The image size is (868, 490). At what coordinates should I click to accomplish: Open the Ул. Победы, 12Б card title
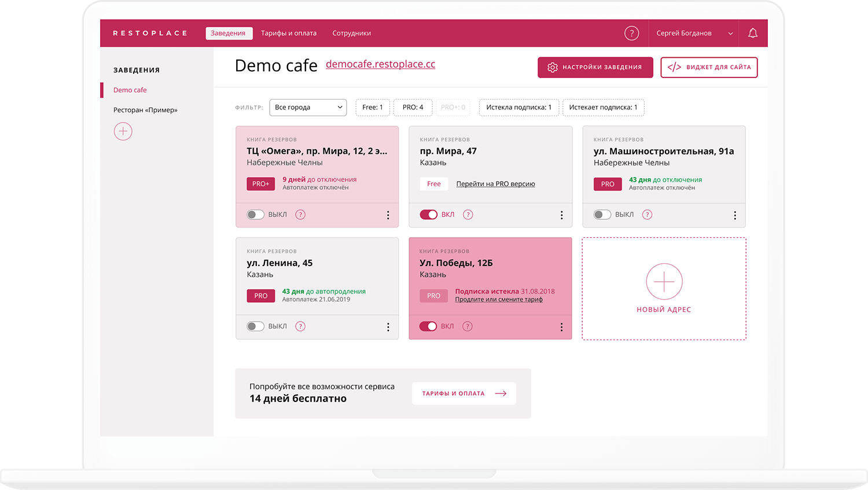tap(456, 263)
